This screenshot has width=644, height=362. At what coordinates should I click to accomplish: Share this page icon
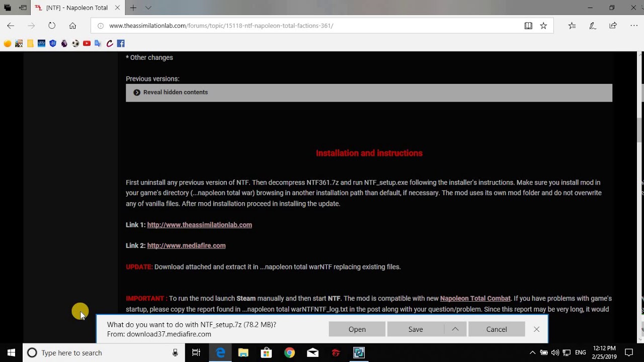(613, 26)
